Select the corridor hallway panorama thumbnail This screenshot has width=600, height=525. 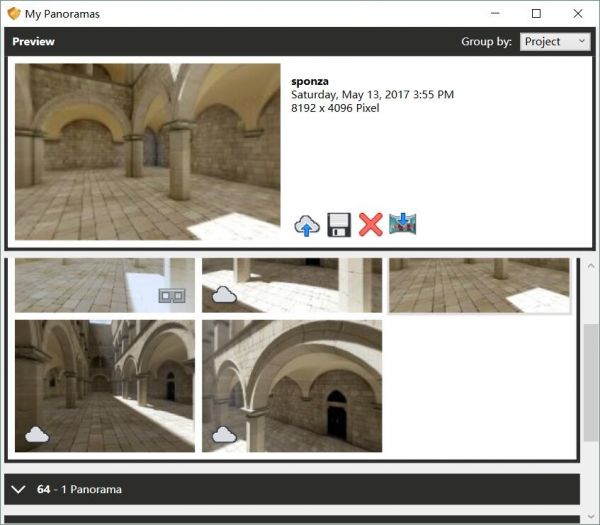tap(105, 386)
